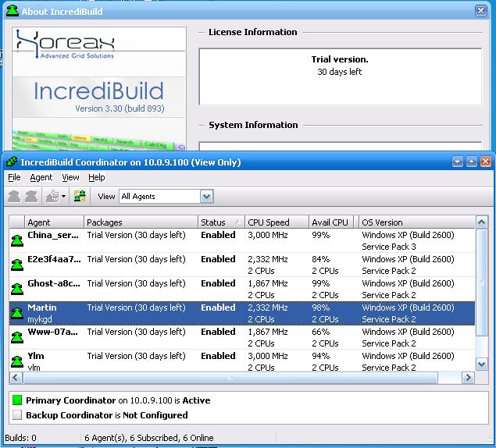Sort by the Avail CPU column header
This screenshot has height=448, width=496.
(331, 222)
